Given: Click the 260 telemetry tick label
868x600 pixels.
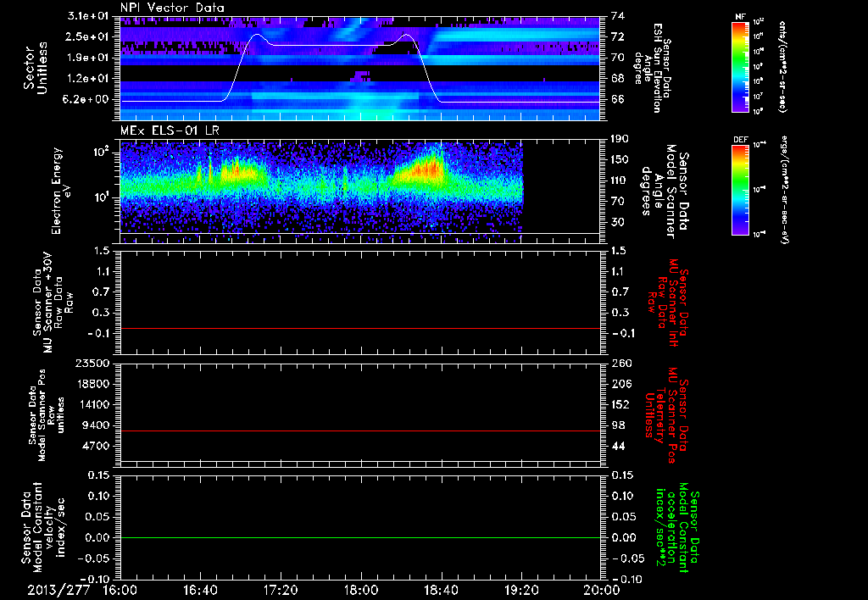Looking at the screenshot, I should pos(620,363).
